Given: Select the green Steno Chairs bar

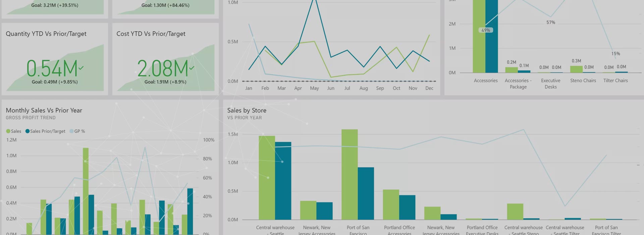Looking at the screenshot, I should tap(576, 69).
